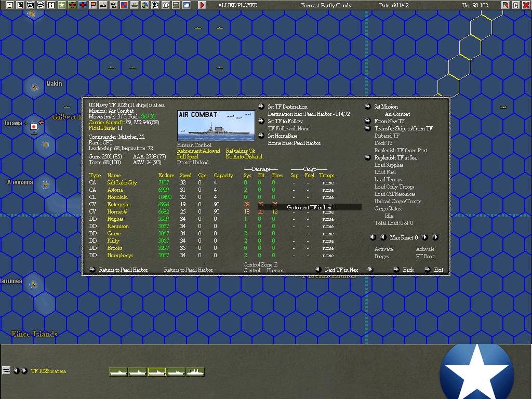532x399 pixels.
Task: Click the double yellow ships toolbar icon
Action: pyautogui.click(x=114, y=5)
